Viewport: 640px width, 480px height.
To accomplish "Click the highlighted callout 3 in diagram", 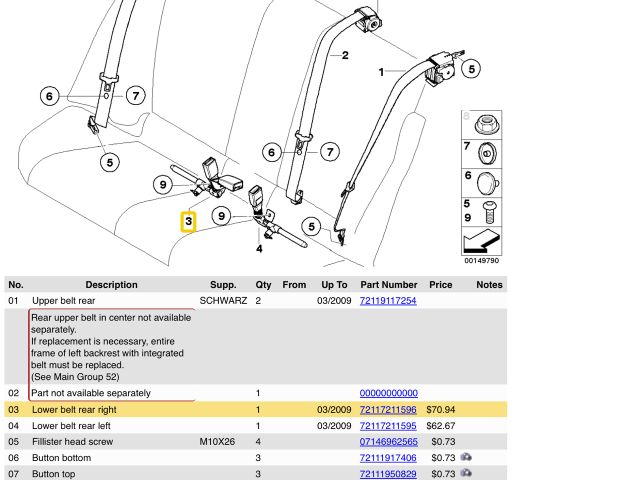I will tap(188, 221).
